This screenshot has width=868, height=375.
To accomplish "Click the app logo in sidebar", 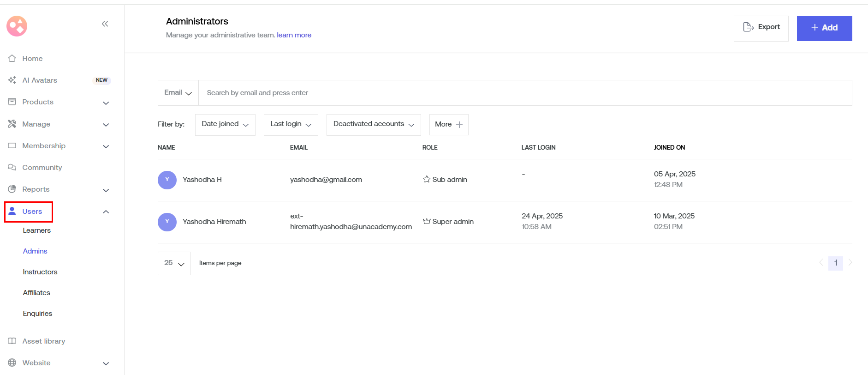I will [17, 26].
